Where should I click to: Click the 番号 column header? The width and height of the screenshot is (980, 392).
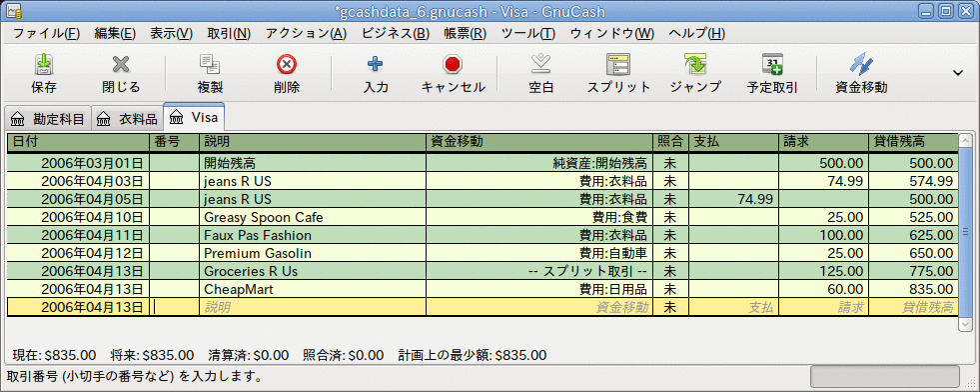coord(175,142)
